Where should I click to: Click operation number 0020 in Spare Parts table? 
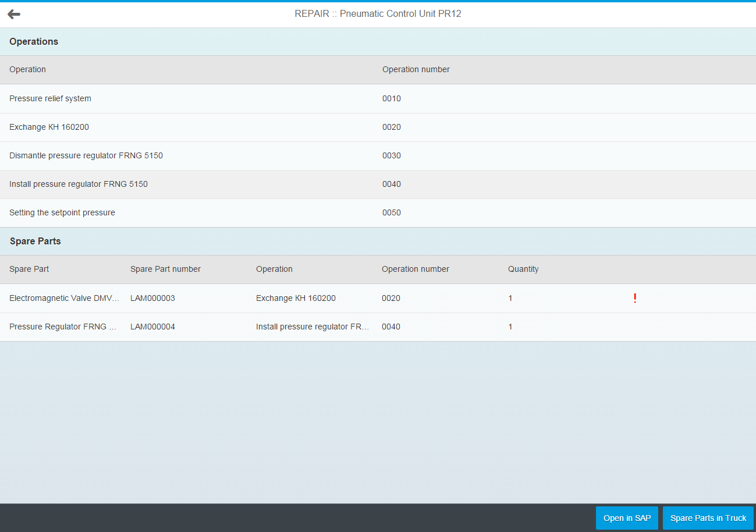click(x=391, y=298)
